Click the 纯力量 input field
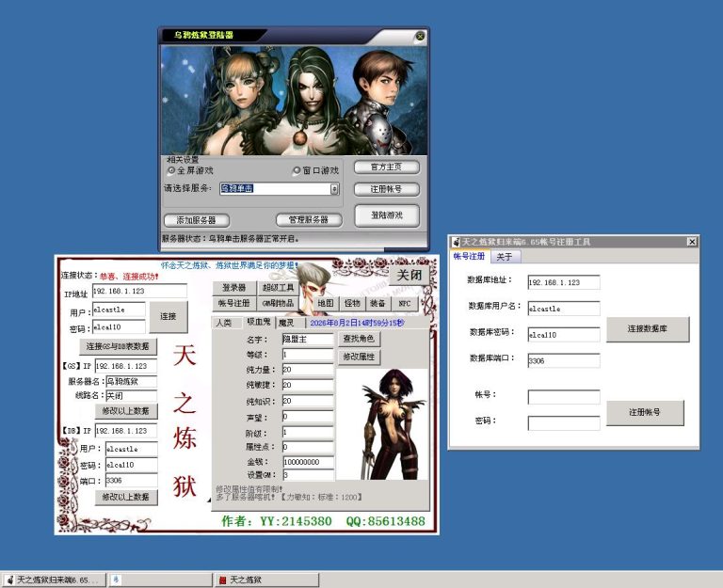 click(308, 370)
